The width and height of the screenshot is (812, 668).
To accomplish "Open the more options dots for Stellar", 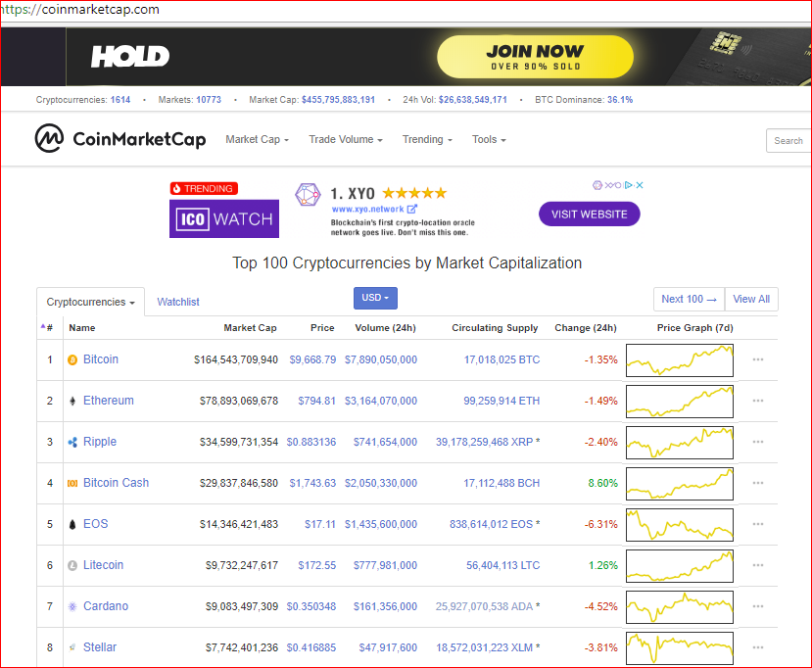I will click(x=758, y=647).
